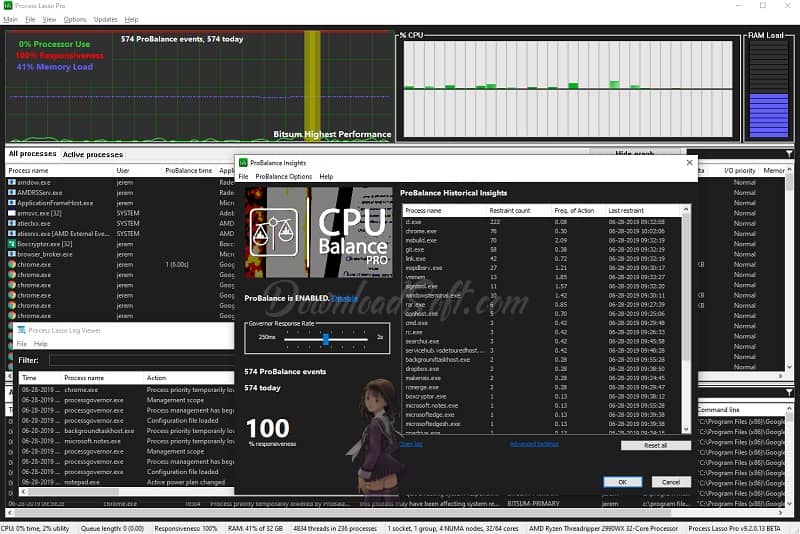The image size is (800, 534).
Task: Click the armsvc.exe [32] process icon
Action: point(12,213)
